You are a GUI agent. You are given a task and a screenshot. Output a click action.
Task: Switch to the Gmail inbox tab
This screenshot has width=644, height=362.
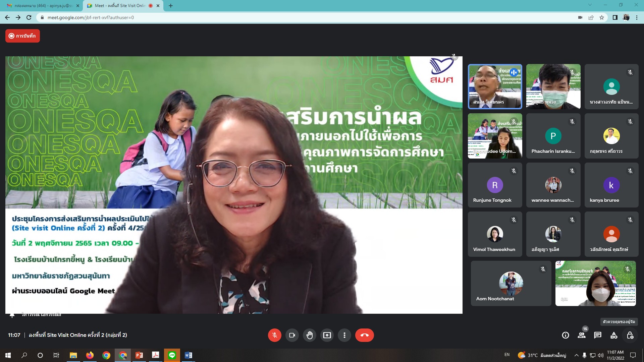(44, 6)
